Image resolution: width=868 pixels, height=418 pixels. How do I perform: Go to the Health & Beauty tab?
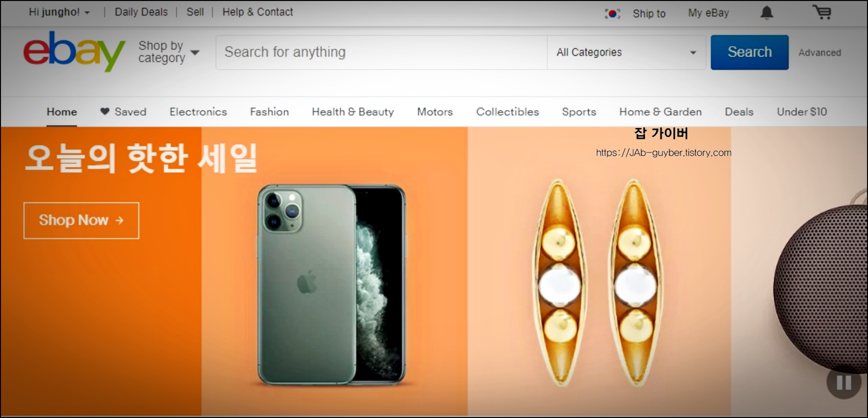(353, 112)
